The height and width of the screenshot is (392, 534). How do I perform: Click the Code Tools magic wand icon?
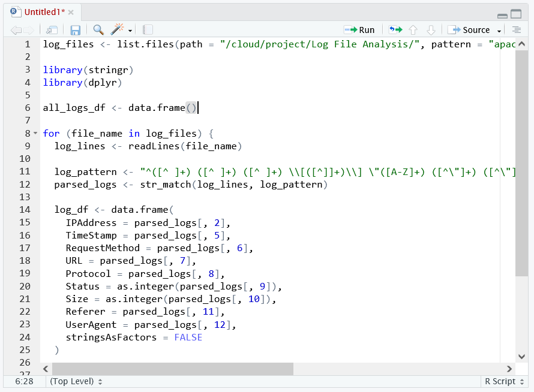click(118, 30)
